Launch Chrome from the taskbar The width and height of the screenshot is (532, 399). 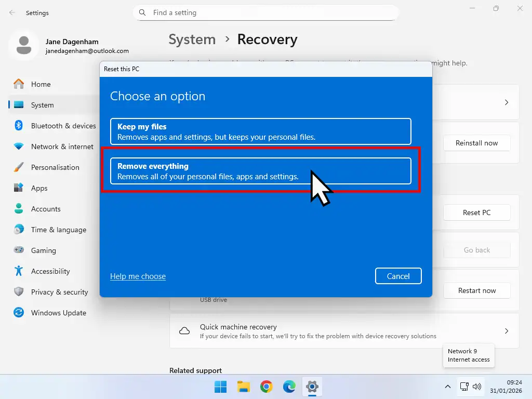266,387
